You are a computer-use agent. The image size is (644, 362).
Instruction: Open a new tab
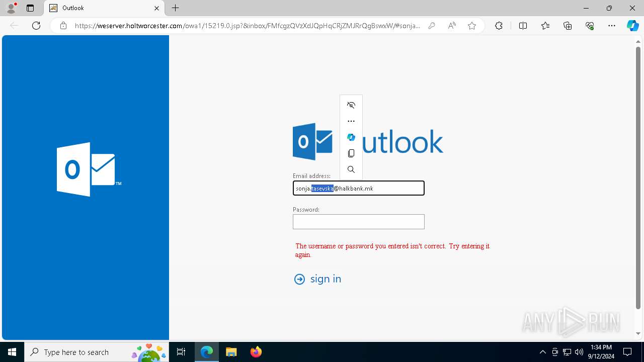coord(175,8)
